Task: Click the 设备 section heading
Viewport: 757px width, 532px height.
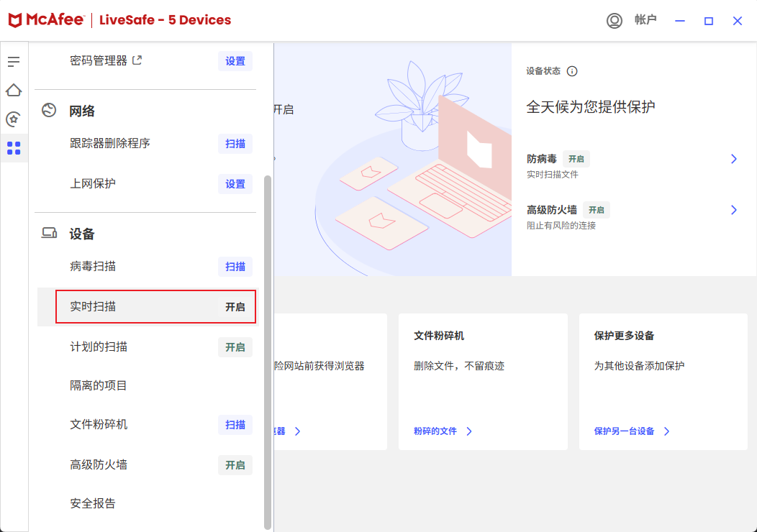Action: click(x=82, y=234)
